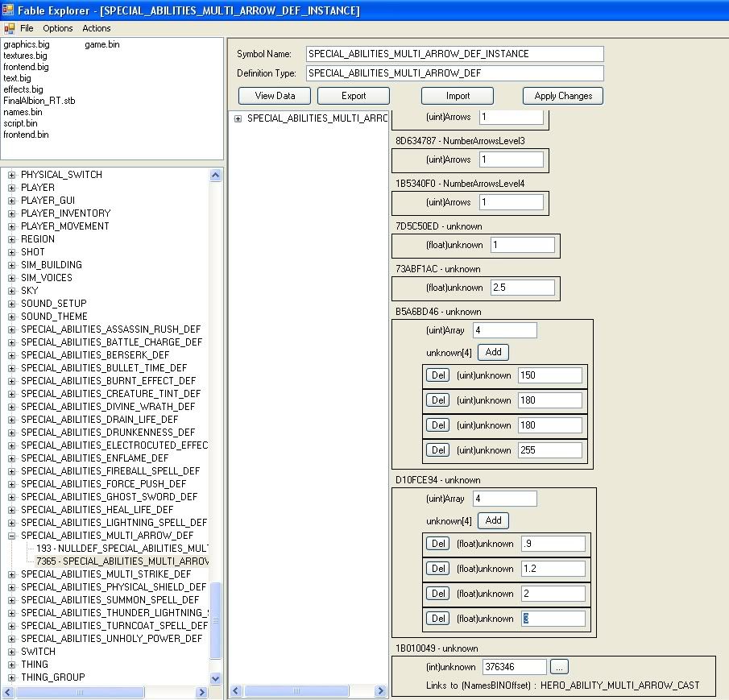Select SPECIAL_ABILITIES_GHOST_SWORD_DEF item
729x700 pixels.
pyautogui.click(x=110, y=497)
